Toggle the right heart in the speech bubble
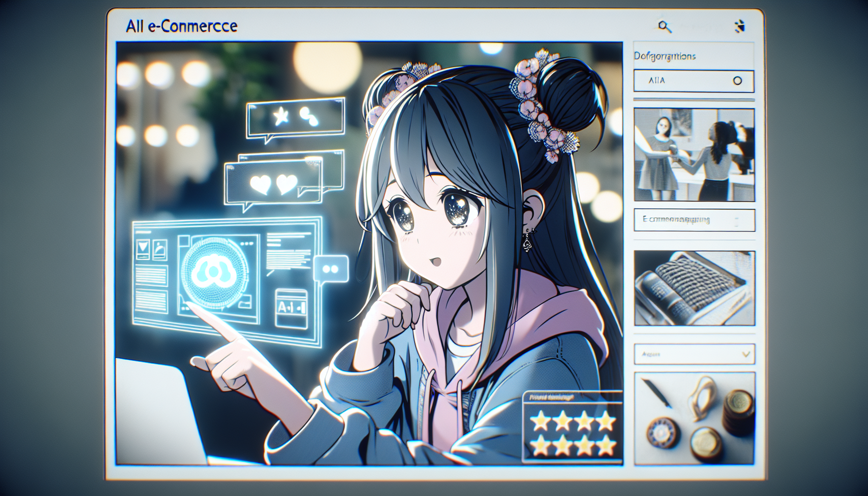This screenshot has width=868, height=496. (286, 185)
